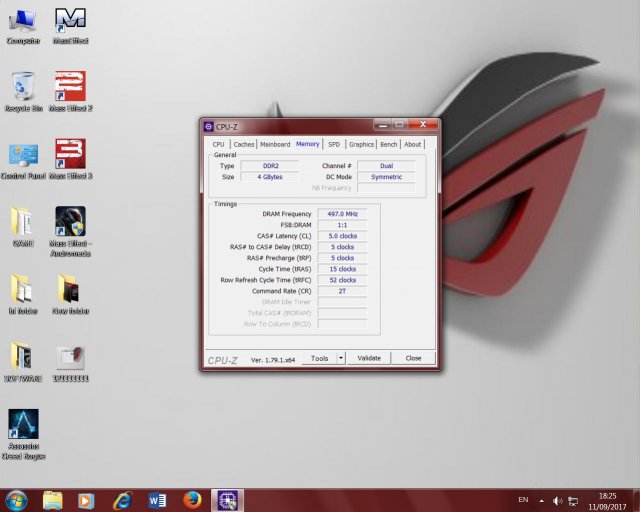Click the taskbar clock and date
This screenshot has width=640, height=512.
coord(607,500)
